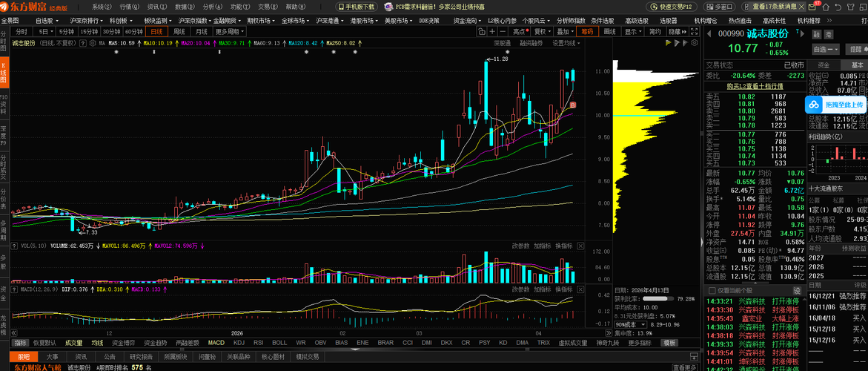Open the 系统(S) menu
The height and width of the screenshot is (371, 868).
pos(102,7)
